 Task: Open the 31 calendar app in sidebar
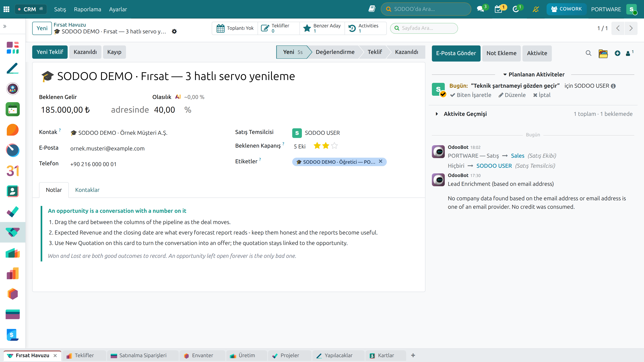12,171
